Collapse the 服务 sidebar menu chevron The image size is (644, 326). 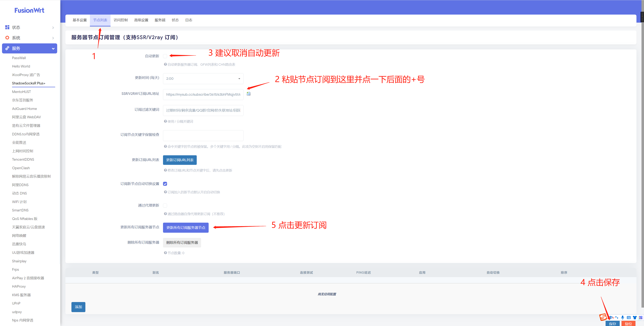[x=53, y=48]
